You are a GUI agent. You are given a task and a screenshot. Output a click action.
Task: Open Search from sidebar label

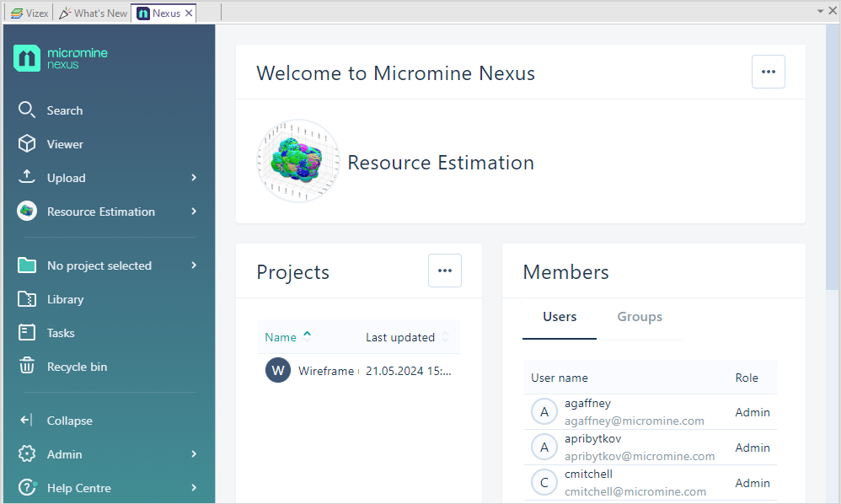click(x=65, y=110)
